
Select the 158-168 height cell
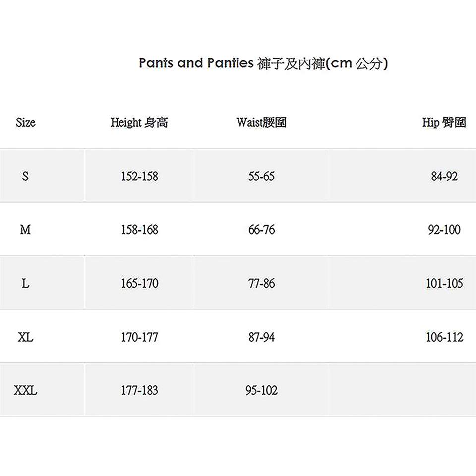pos(139,230)
